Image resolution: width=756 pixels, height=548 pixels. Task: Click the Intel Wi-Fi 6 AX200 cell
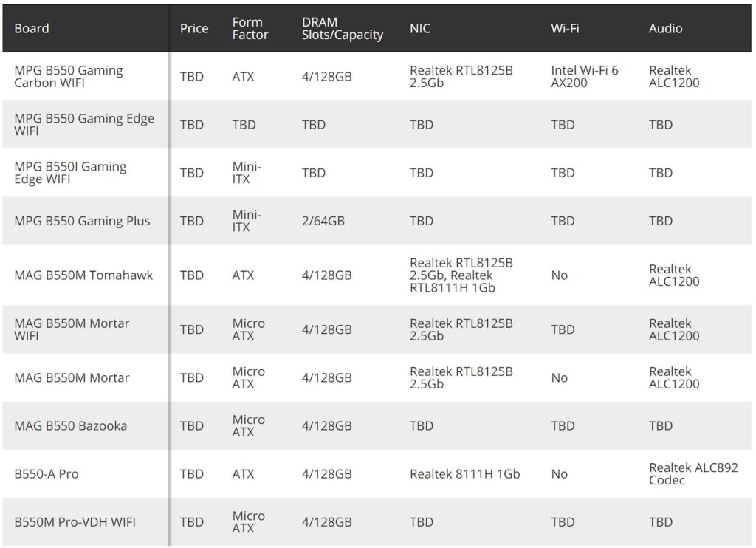(x=585, y=77)
